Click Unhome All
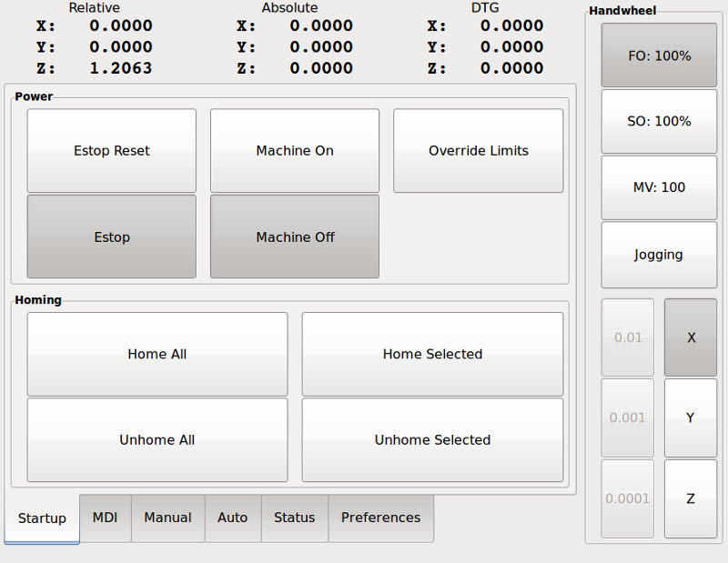Image resolution: width=728 pixels, height=563 pixels. (157, 439)
